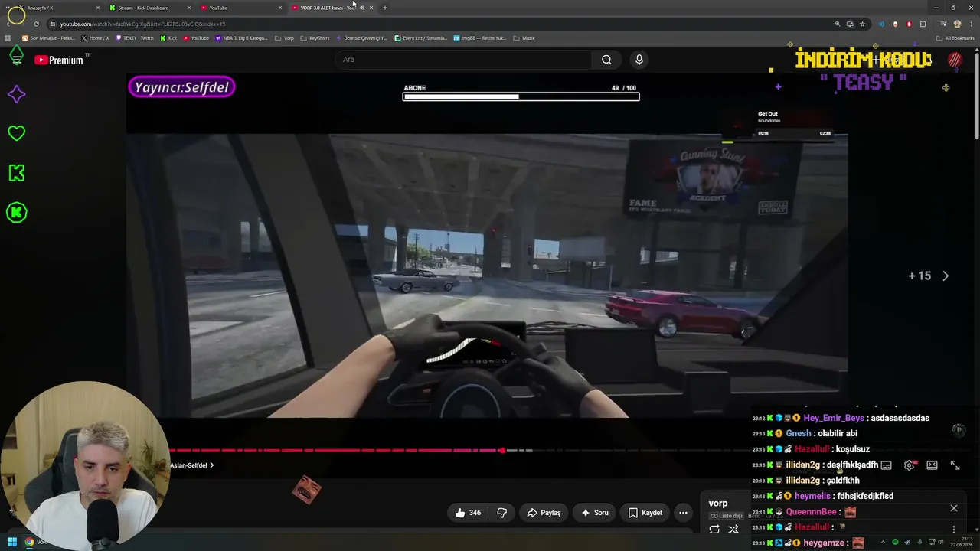Go back in browser history

8,24
